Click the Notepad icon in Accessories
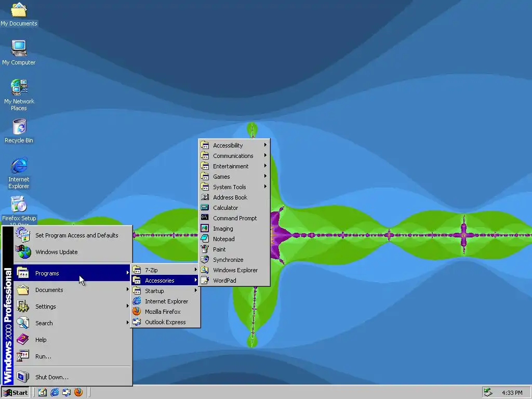 pyautogui.click(x=205, y=238)
